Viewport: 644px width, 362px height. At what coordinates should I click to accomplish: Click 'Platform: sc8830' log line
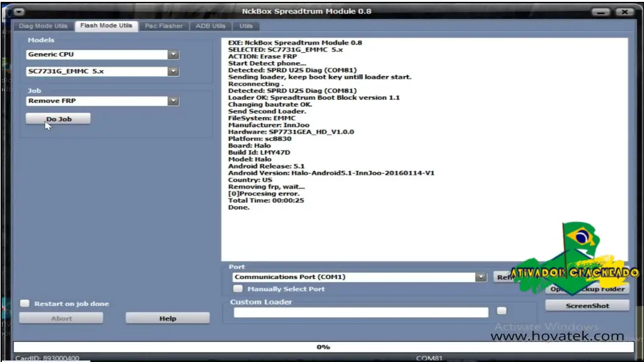point(260,139)
